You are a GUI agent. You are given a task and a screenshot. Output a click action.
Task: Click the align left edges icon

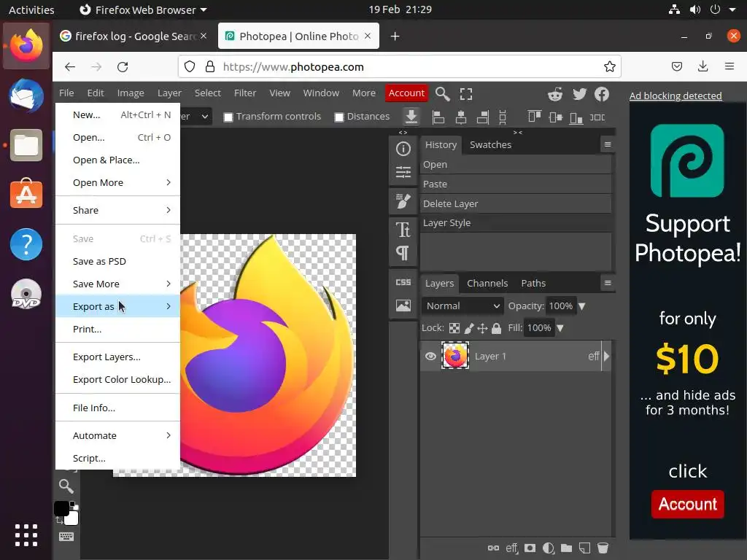pyautogui.click(x=438, y=117)
